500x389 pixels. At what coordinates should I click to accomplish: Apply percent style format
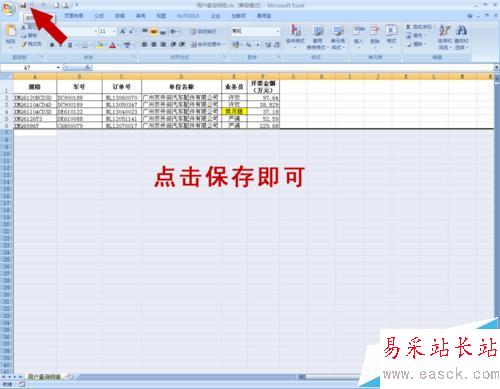tap(249, 44)
